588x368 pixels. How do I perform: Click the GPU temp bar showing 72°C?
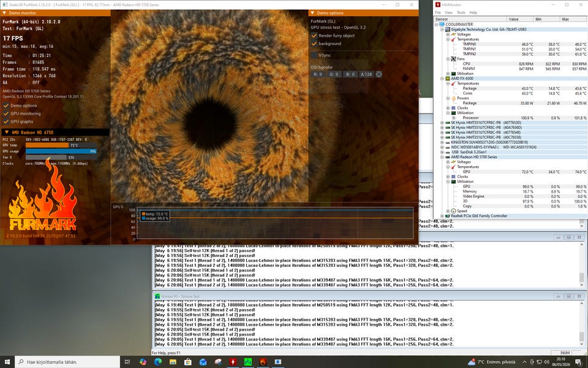click(x=61, y=145)
